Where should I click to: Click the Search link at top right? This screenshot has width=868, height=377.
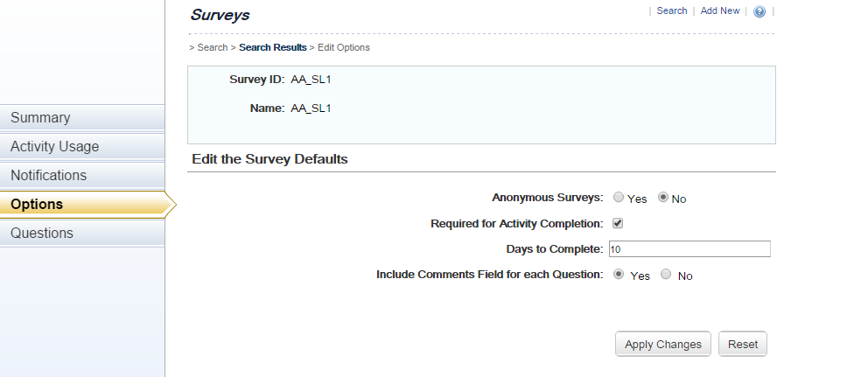click(x=671, y=10)
